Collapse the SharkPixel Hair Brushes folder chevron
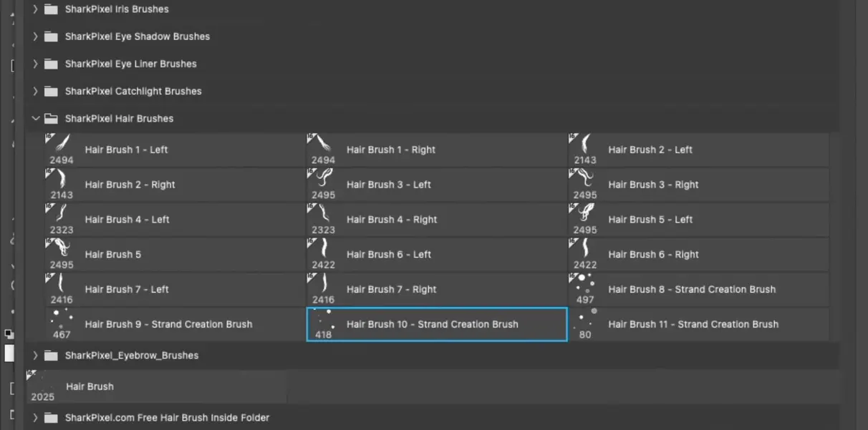Image resolution: width=868 pixels, height=430 pixels. [35, 118]
